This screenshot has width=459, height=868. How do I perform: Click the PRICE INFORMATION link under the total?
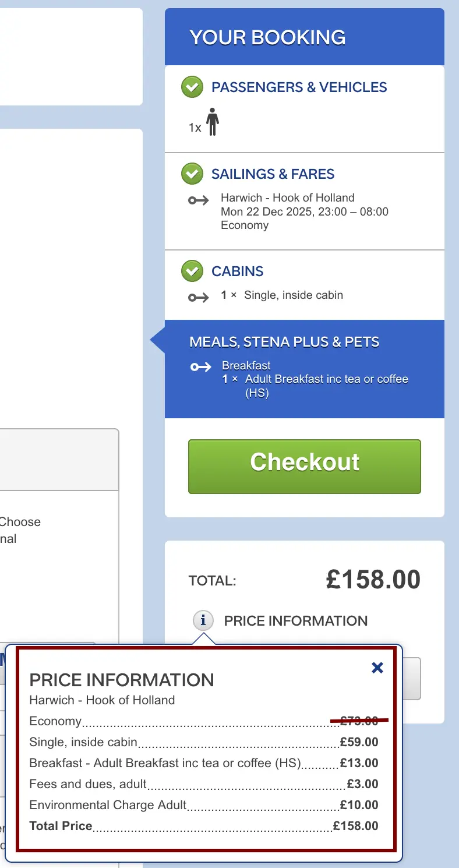[x=295, y=621]
